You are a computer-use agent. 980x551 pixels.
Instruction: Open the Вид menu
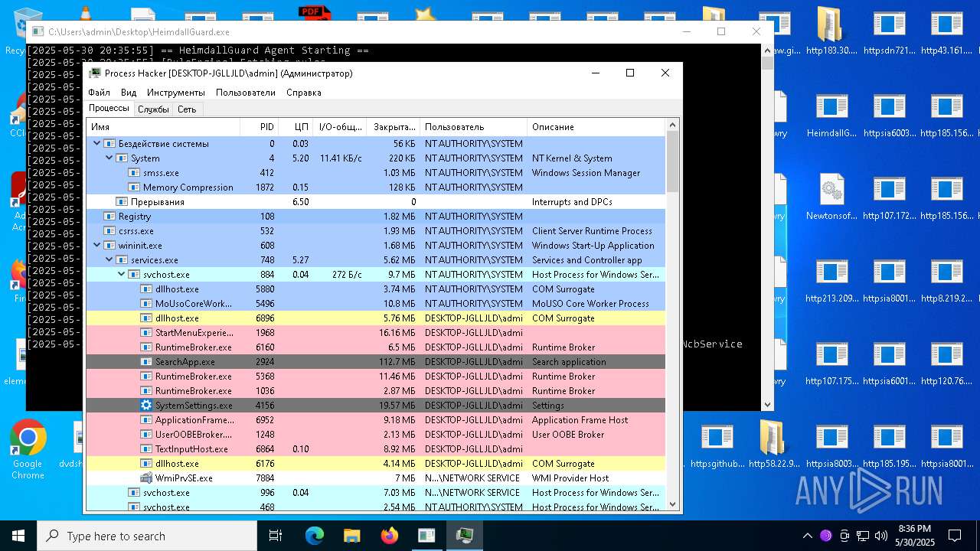(129, 93)
